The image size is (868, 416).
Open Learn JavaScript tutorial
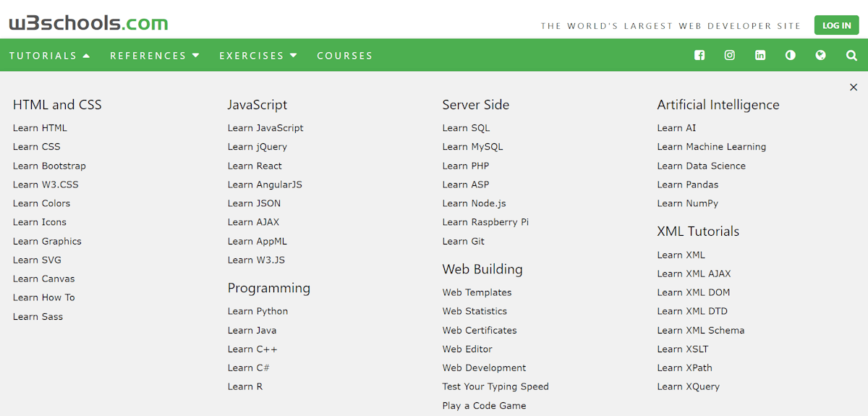point(265,128)
